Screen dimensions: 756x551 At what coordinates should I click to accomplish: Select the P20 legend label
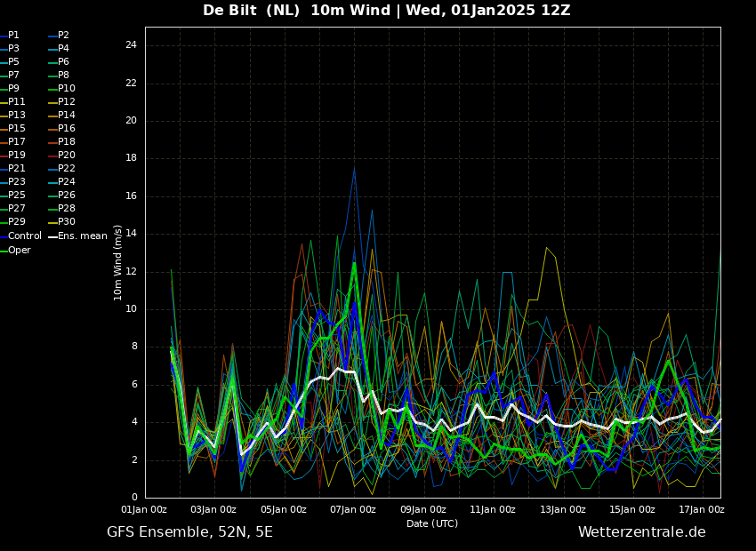tap(67, 156)
